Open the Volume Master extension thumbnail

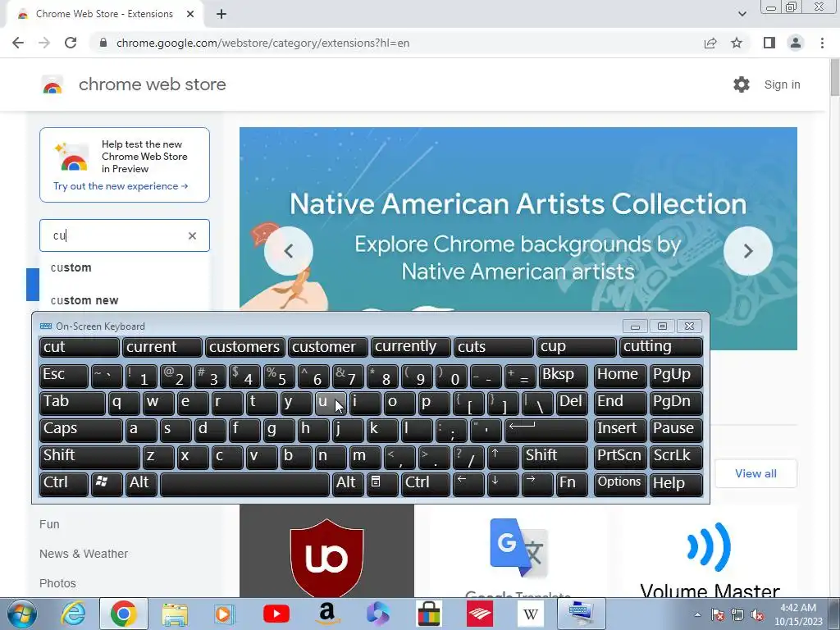[x=710, y=551]
